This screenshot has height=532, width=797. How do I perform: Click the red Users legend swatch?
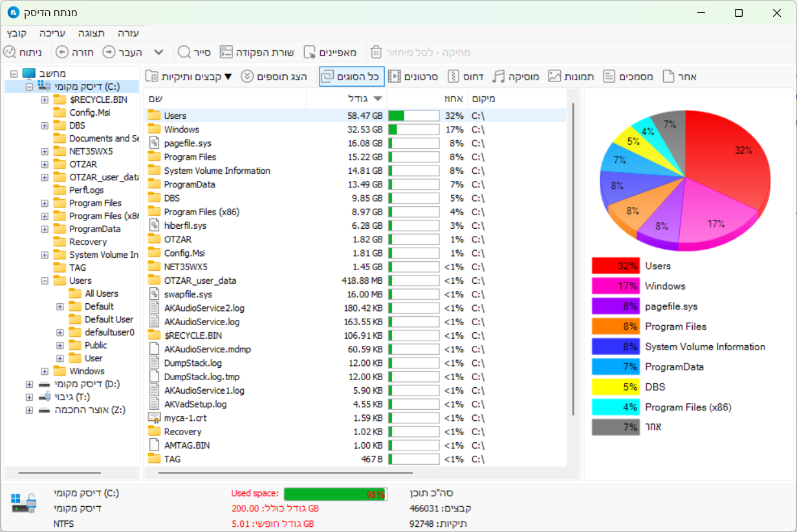[x=616, y=266]
